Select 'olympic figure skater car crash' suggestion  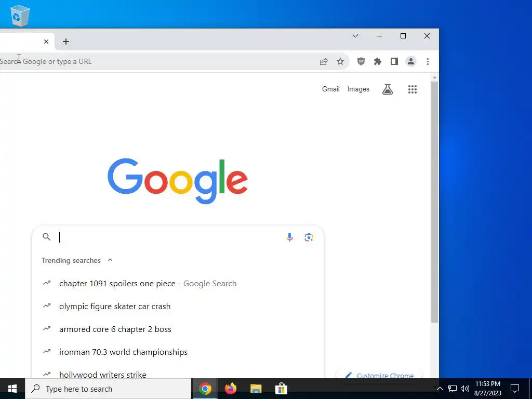[x=178, y=306]
